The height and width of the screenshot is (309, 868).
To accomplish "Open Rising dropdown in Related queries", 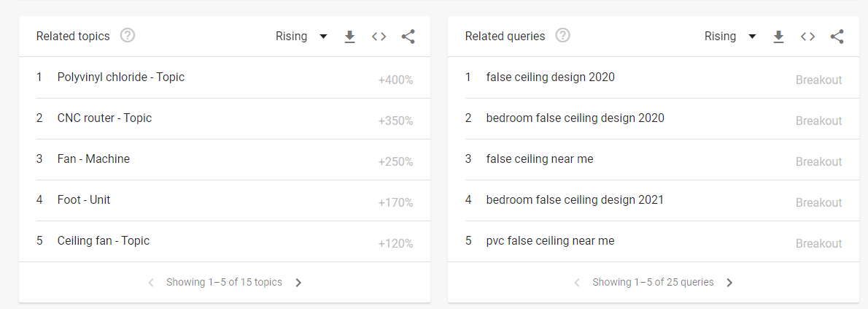I will pyautogui.click(x=730, y=37).
